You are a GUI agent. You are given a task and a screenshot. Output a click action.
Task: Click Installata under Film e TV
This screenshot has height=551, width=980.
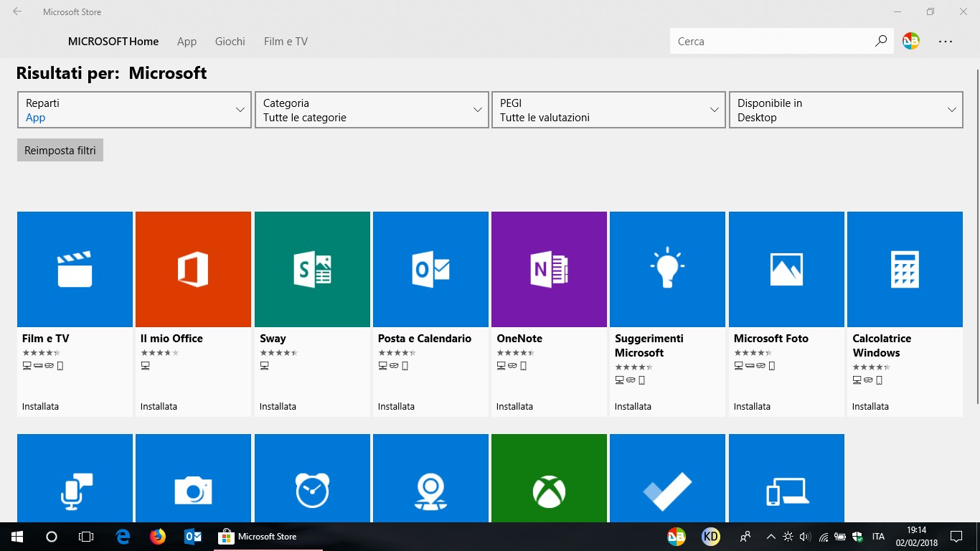pos(40,406)
